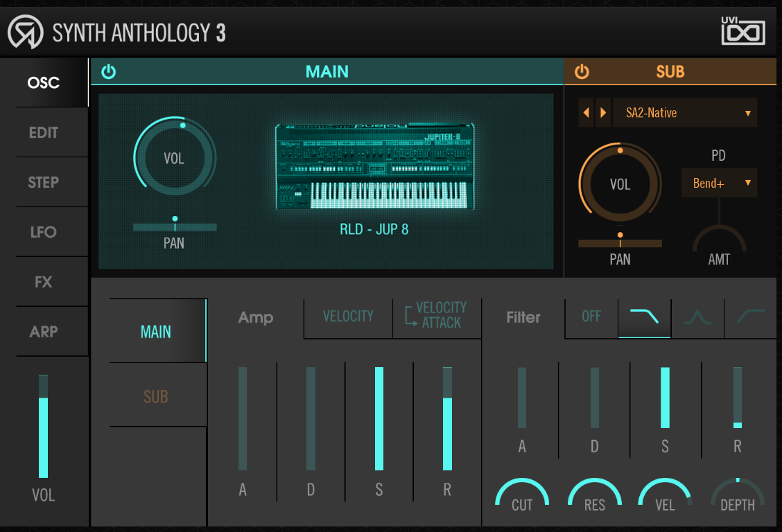
Task: Click the SUB oscillator PAN slider
Action: 620,242
